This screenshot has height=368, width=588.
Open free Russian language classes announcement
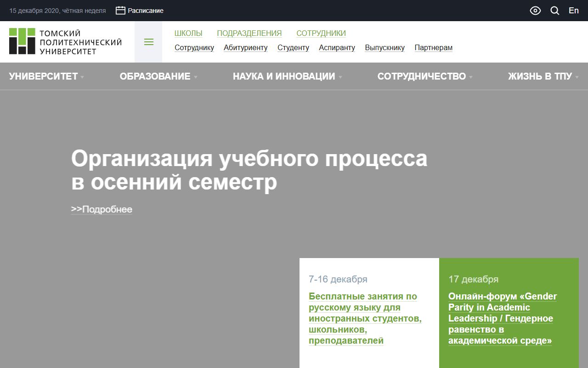click(x=365, y=318)
